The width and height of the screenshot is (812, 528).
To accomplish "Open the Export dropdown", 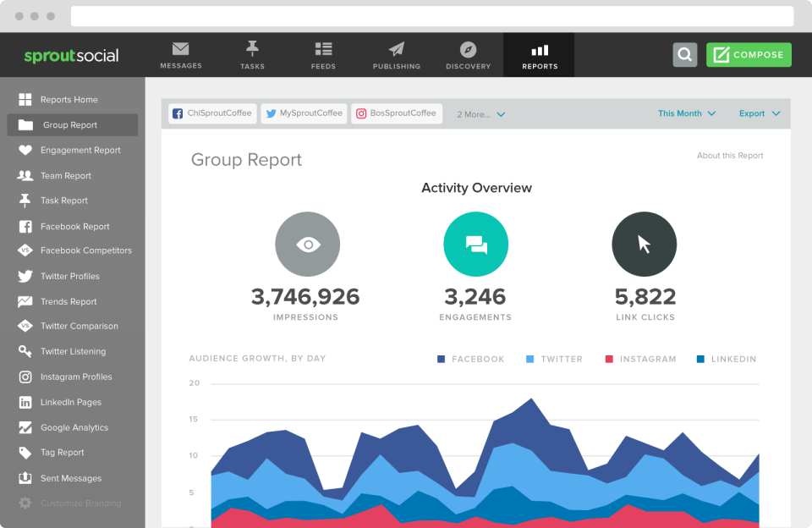I will click(x=760, y=113).
